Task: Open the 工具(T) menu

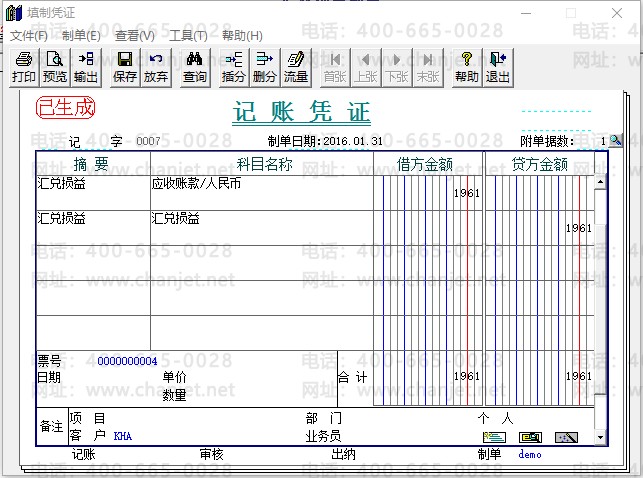Action: (188, 35)
